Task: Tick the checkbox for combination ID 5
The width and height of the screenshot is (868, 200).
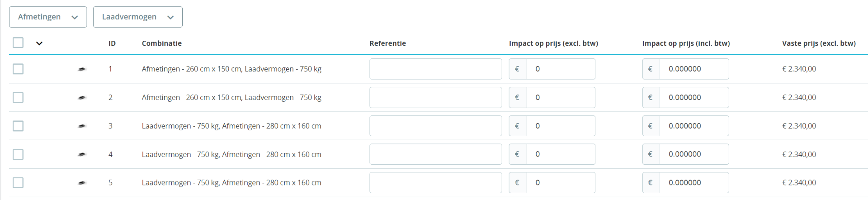Action: [x=18, y=183]
